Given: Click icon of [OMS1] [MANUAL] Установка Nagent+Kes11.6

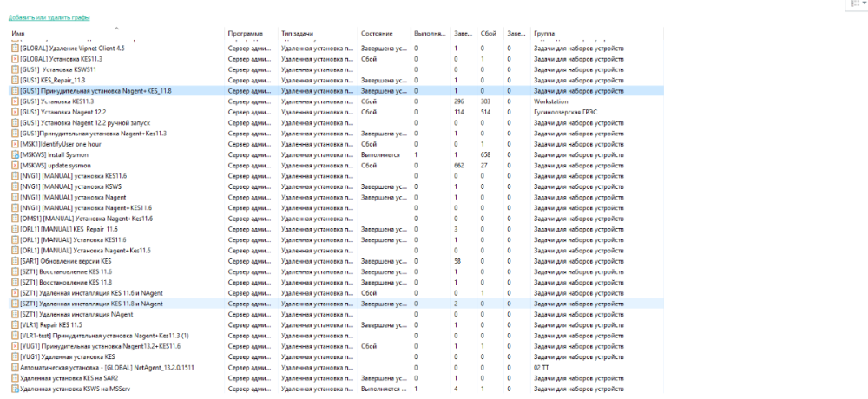Looking at the screenshot, I should click(x=15, y=219).
